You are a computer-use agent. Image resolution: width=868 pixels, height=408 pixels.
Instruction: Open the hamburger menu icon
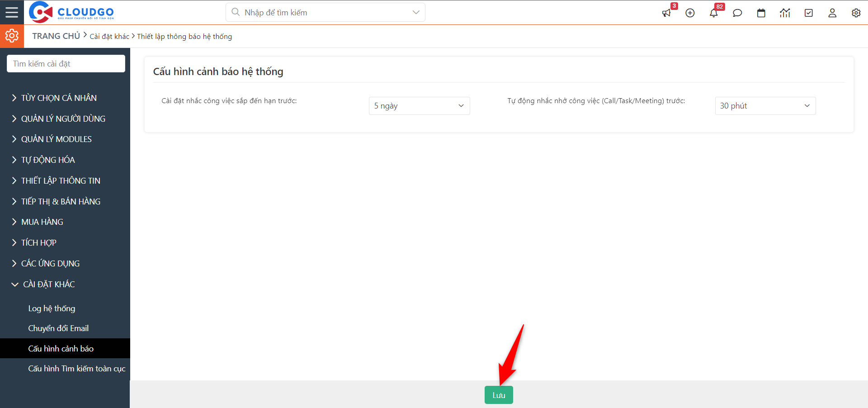12,12
